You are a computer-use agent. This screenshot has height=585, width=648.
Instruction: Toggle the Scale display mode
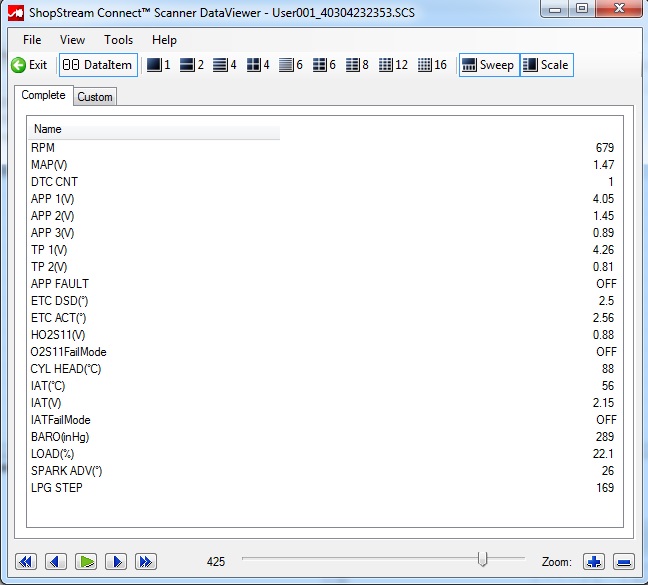tap(546, 65)
